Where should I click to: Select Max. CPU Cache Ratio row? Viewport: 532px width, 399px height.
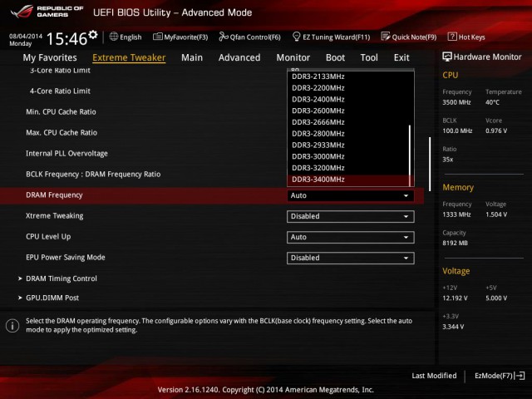62,133
